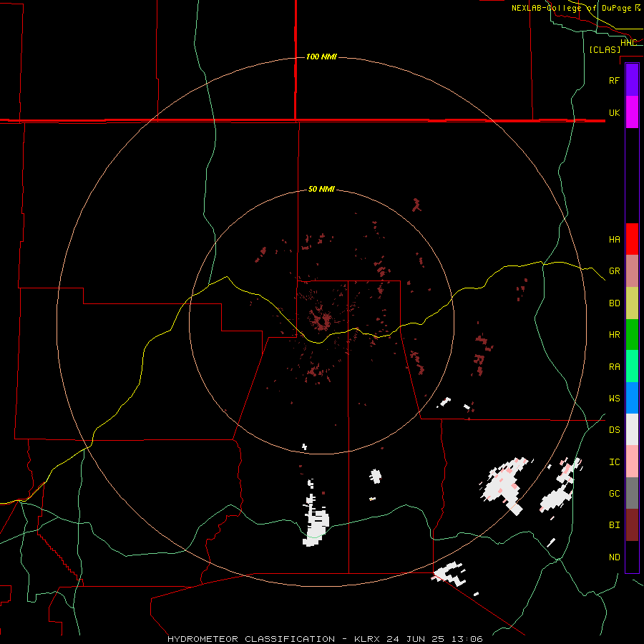Click the white DS dry snow swatch

pos(632,429)
